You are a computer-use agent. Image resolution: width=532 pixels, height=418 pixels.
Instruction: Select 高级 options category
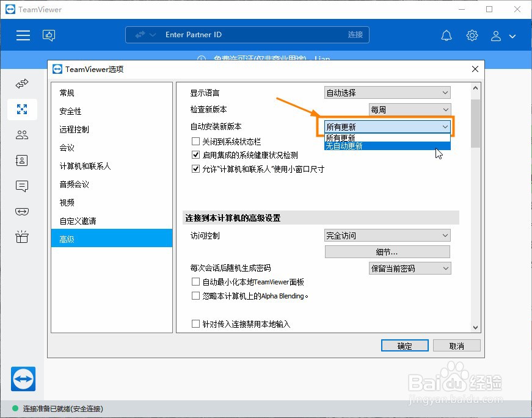(x=112, y=238)
